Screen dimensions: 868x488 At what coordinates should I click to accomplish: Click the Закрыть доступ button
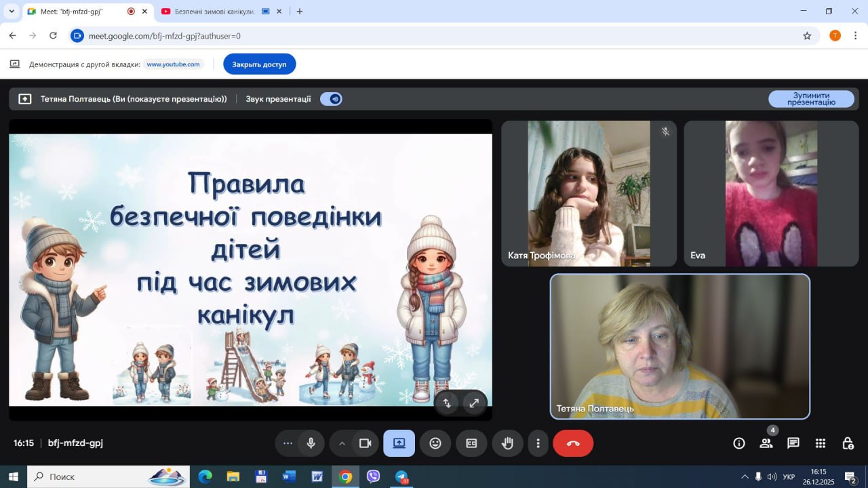(259, 64)
